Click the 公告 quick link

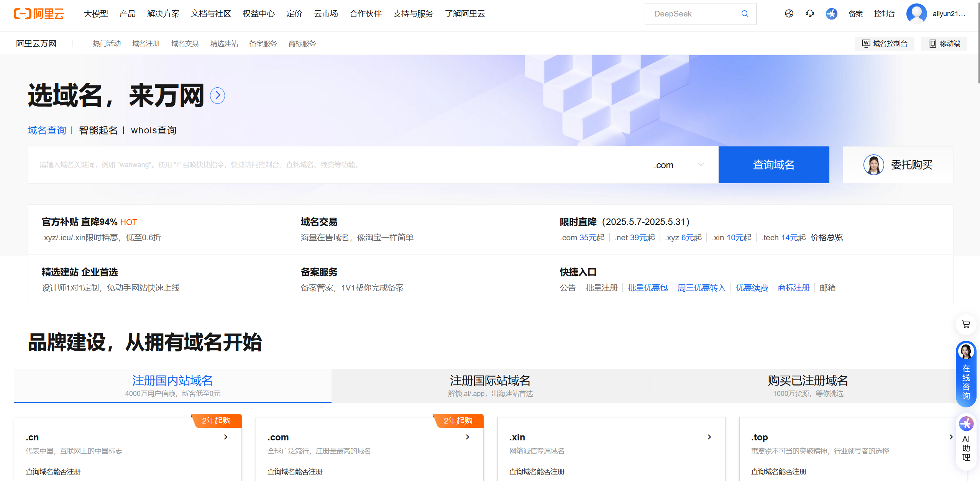568,288
